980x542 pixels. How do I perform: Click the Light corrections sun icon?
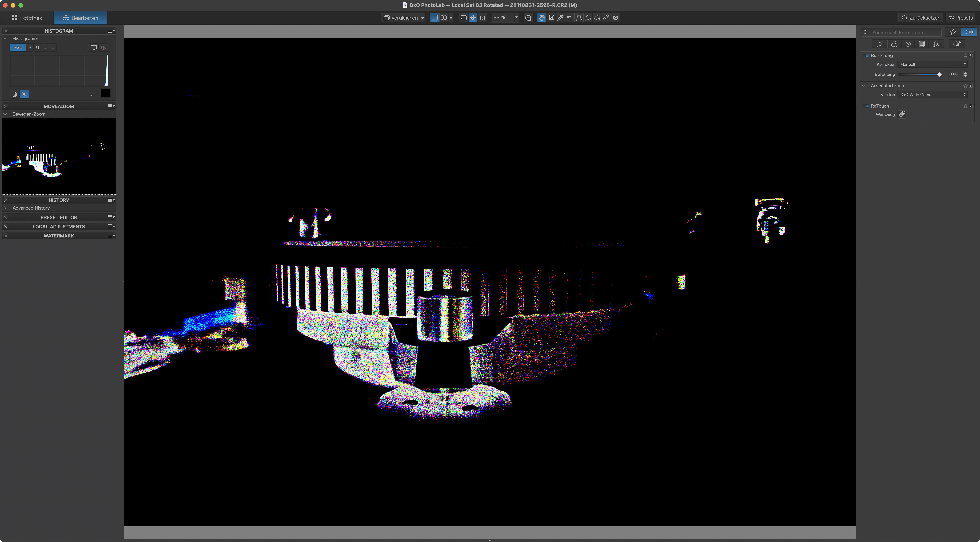pos(880,44)
